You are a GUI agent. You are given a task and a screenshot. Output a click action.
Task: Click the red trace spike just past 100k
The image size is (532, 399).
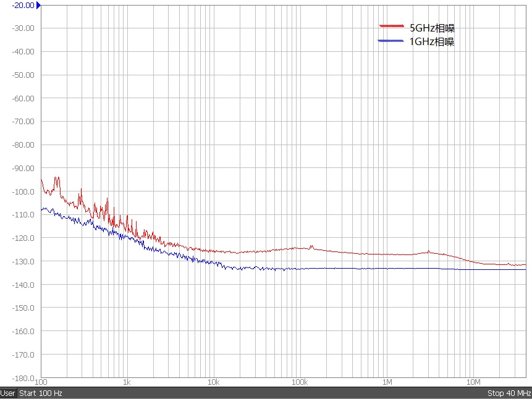(x=311, y=246)
